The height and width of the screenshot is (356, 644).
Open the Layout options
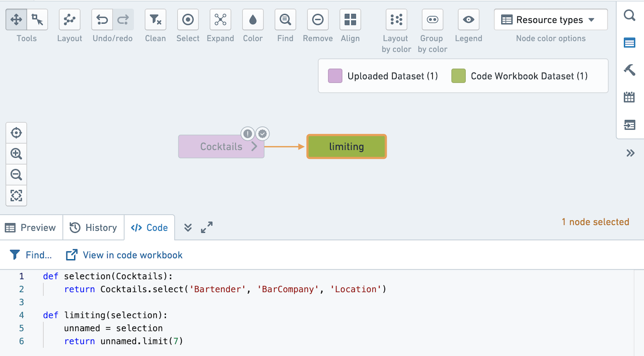point(70,20)
